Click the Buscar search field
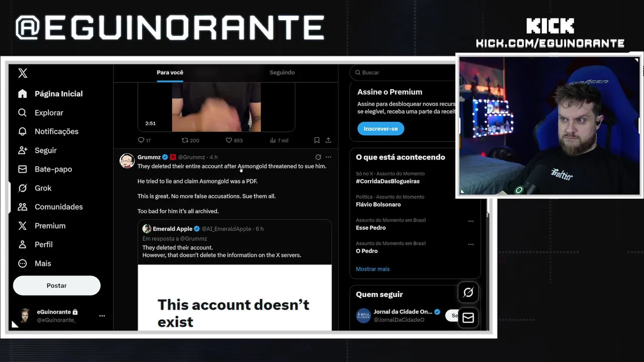Screen dimensions: 644x362 [403, 72]
